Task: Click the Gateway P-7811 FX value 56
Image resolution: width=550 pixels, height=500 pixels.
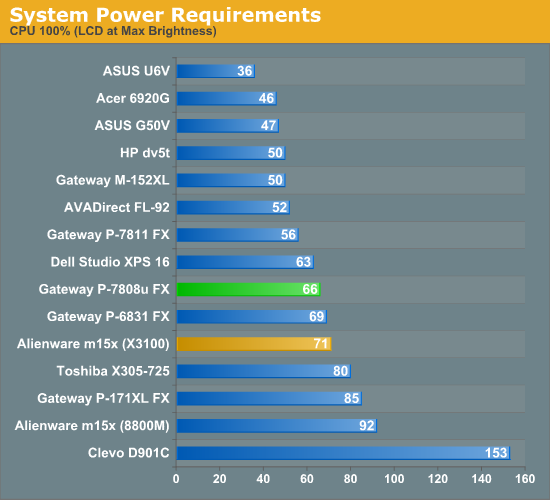Action: coord(288,235)
